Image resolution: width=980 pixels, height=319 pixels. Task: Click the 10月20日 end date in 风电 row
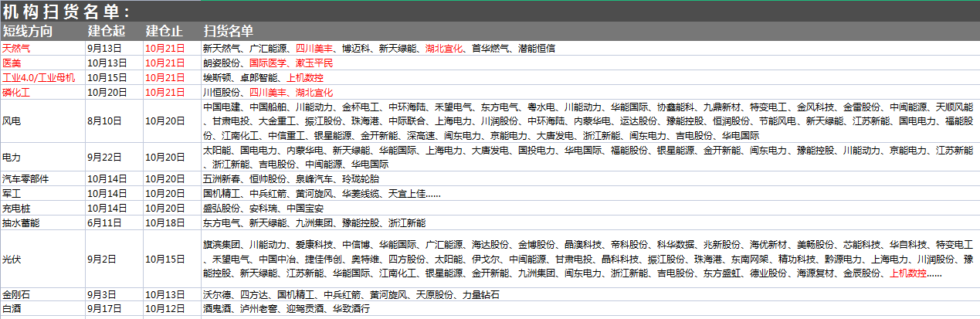(171, 121)
